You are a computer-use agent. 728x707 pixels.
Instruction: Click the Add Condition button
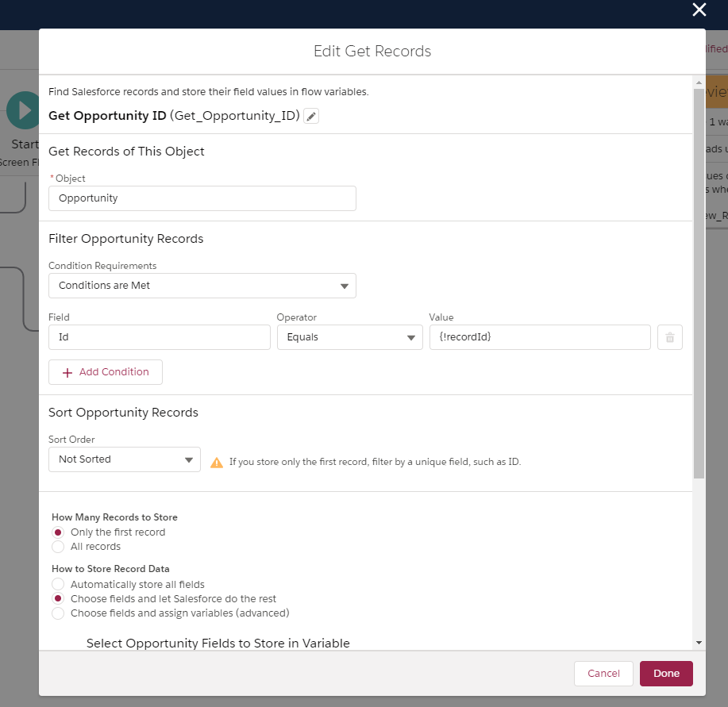click(106, 372)
